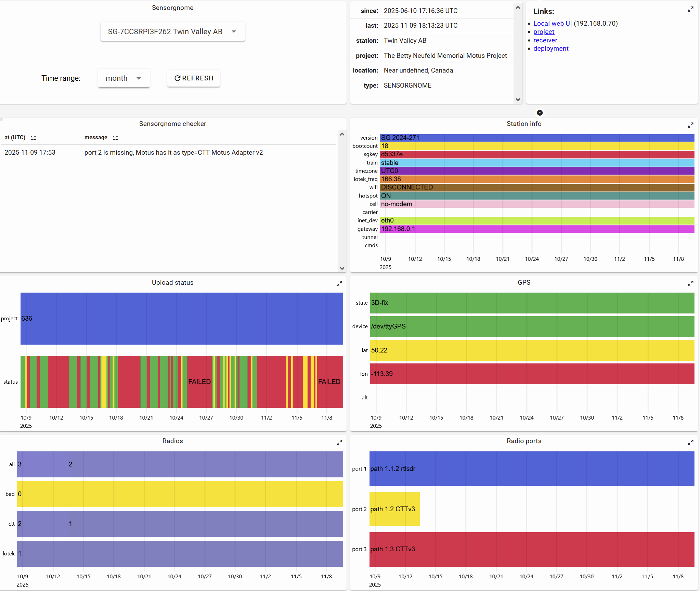Expand the Station info panel
Viewport: 700px width, 591px height.
[x=690, y=125]
